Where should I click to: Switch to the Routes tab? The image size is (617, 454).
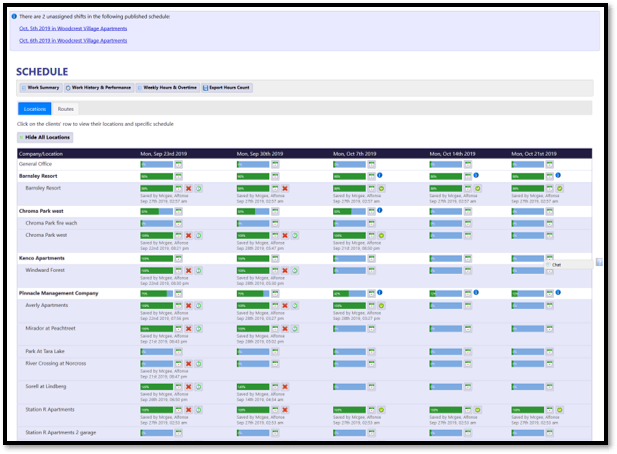point(65,109)
